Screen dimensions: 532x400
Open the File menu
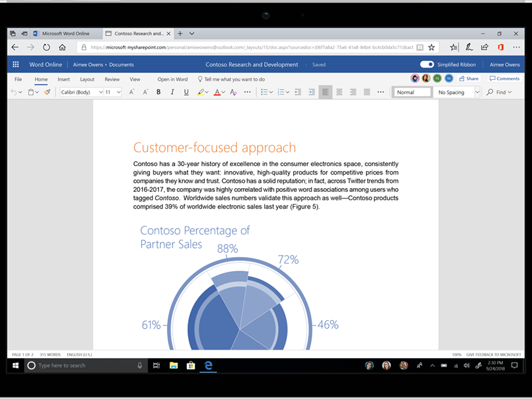[18, 79]
